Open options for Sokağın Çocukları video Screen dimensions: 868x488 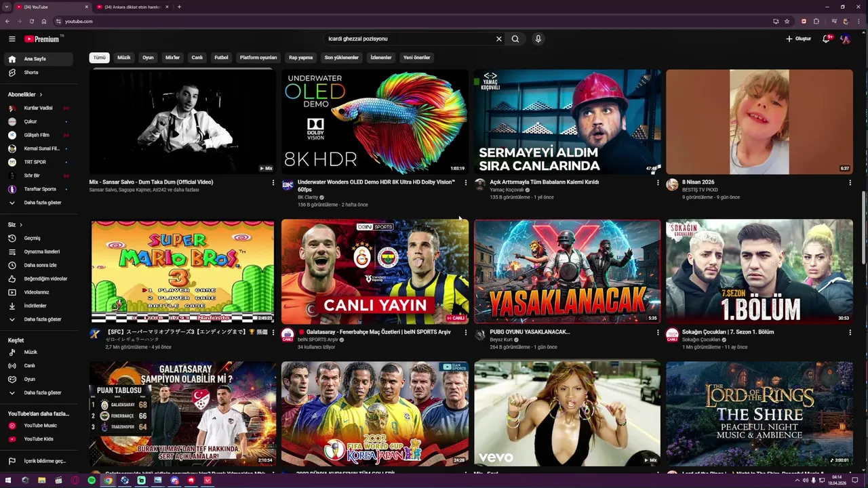(x=850, y=332)
